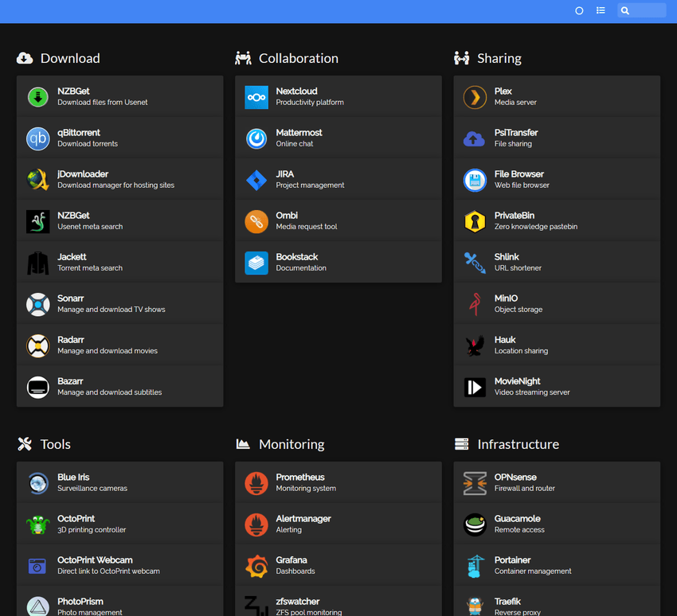Open the Prometheus title link
Image resolution: width=677 pixels, height=616 pixels.
[x=300, y=477]
